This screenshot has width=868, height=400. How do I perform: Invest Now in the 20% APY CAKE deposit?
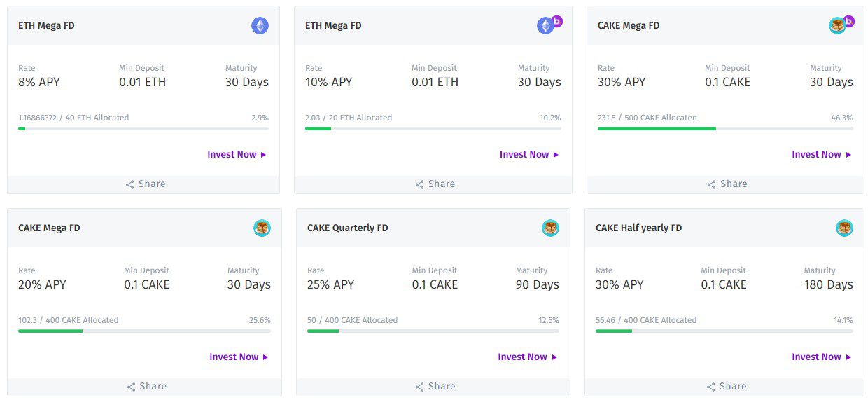239,357
